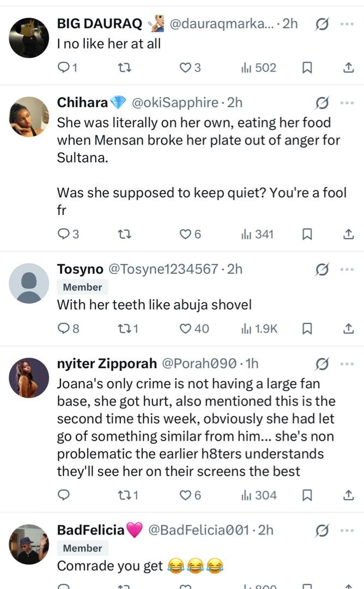Open Chihara's profile picture
The width and height of the screenshot is (364, 589).
click(x=29, y=116)
